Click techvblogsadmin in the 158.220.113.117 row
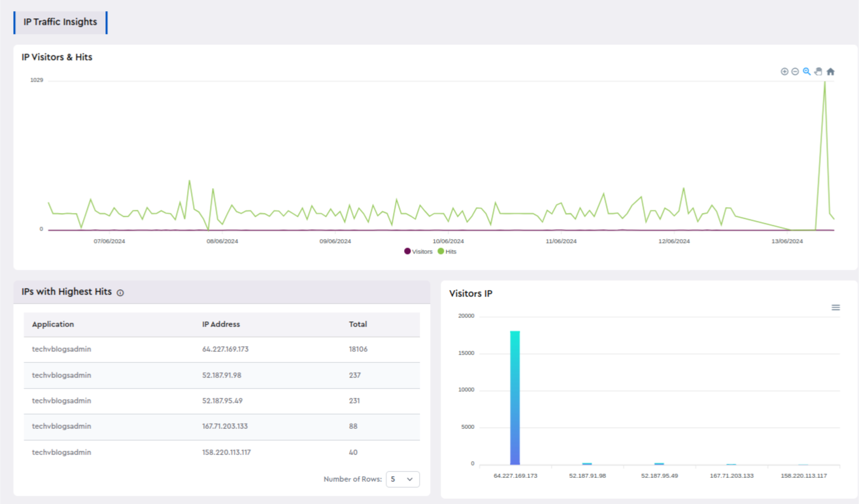The image size is (859, 504). [61, 452]
